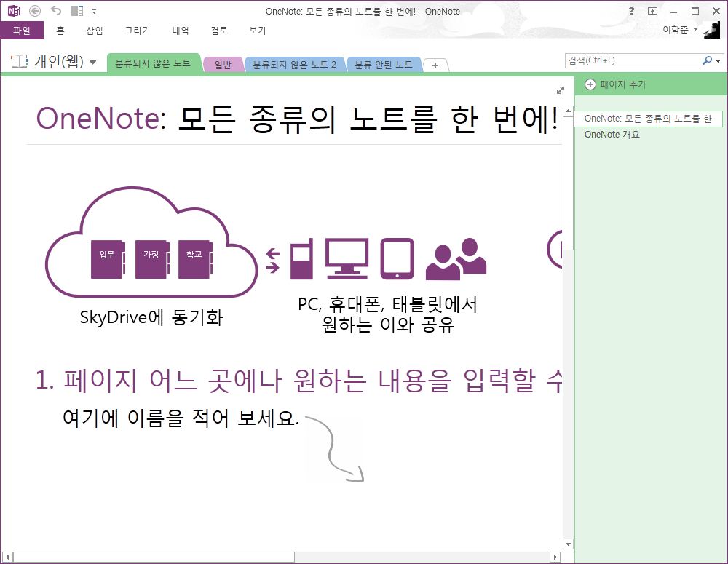728x564 pixels.
Task: Undo the last action
Action: pos(56,11)
